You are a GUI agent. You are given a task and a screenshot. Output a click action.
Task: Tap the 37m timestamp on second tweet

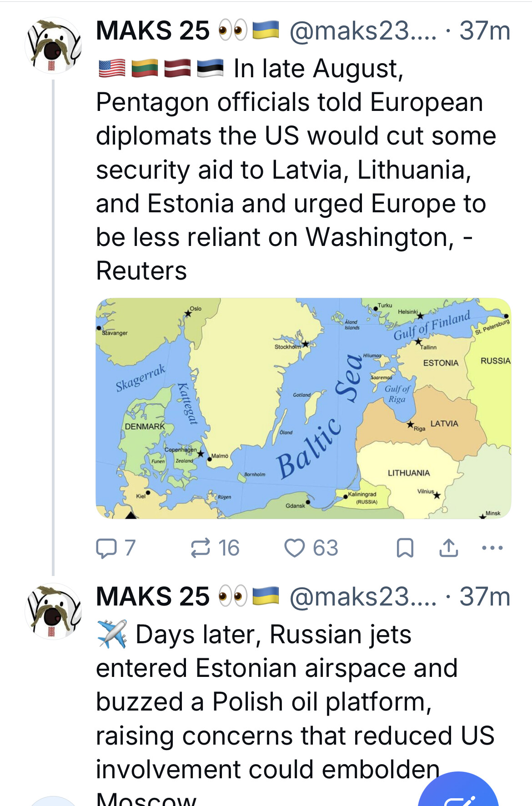(485, 596)
